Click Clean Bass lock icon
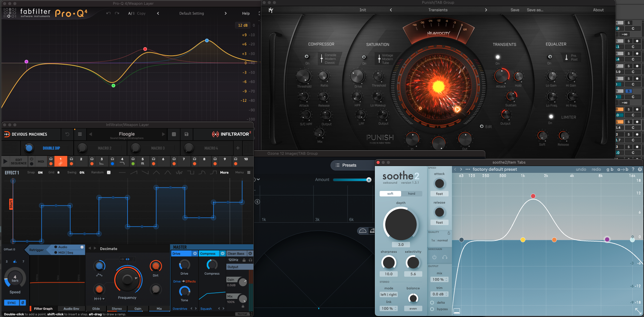This screenshot has height=317, width=644. pyautogui.click(x=244, y=260)
